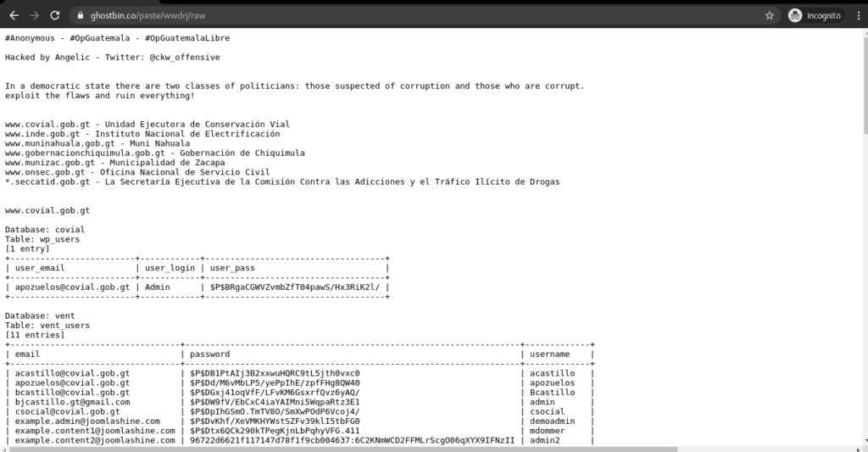Click the 'Table: wp_users' text
The width and height of the screenshot is (868, 452).
(42, 239)
